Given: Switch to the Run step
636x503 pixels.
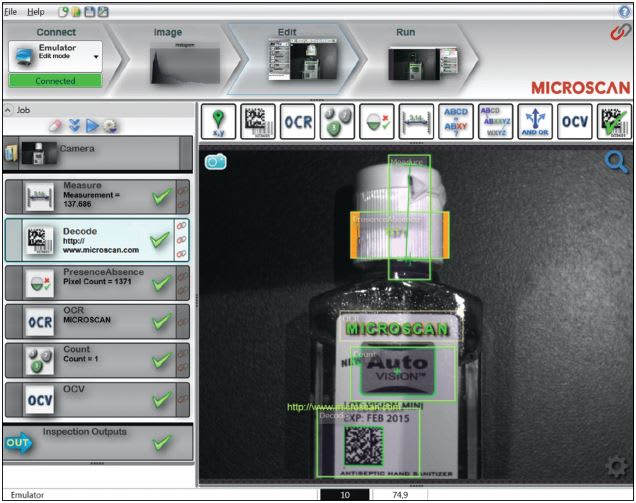Looking at the screenshot, I should click(422, 56).
